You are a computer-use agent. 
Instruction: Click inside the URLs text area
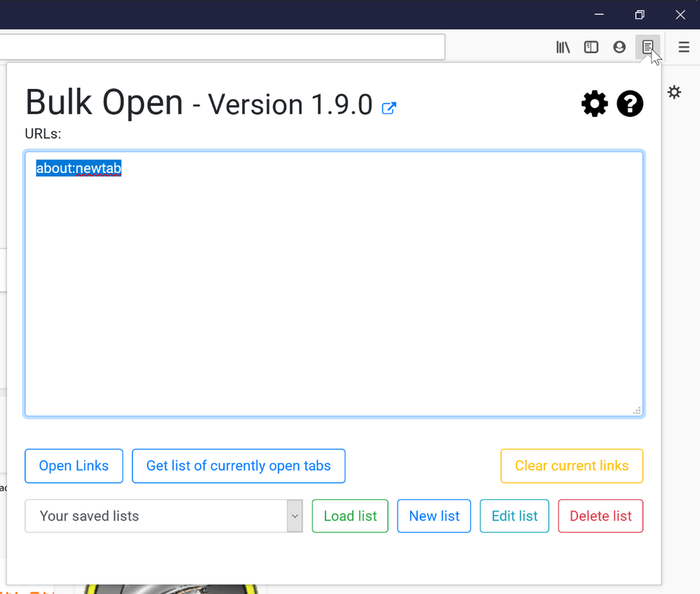click(x=334, y=284)
